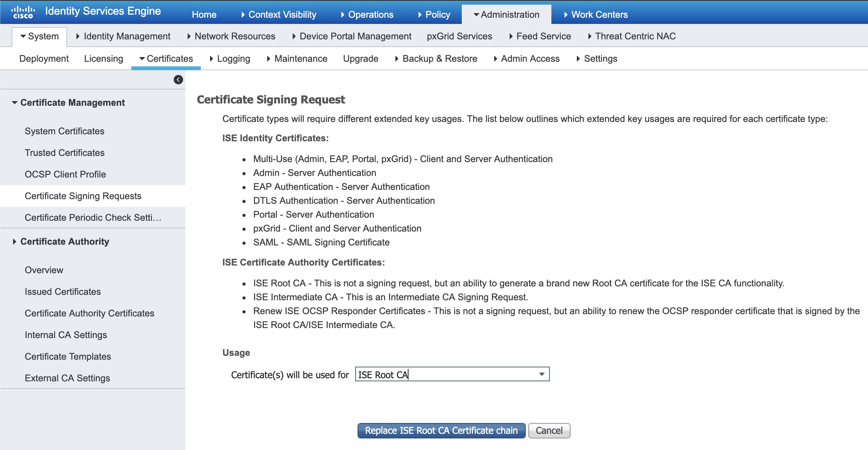Expand Identity Management submenu
868x450 pixels.
[x=123, y=36]
